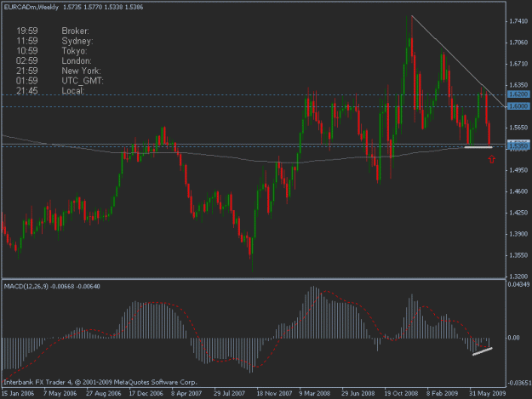The image size is (532, 399).
Task: Click the 1.3900 price axis label
Action: (518, 234)
